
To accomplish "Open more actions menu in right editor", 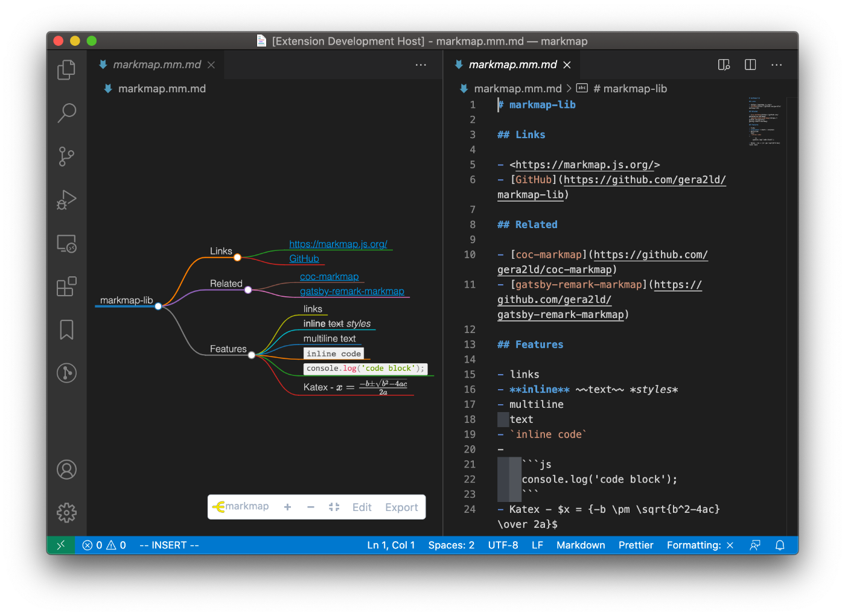I will tap(776, 65).
